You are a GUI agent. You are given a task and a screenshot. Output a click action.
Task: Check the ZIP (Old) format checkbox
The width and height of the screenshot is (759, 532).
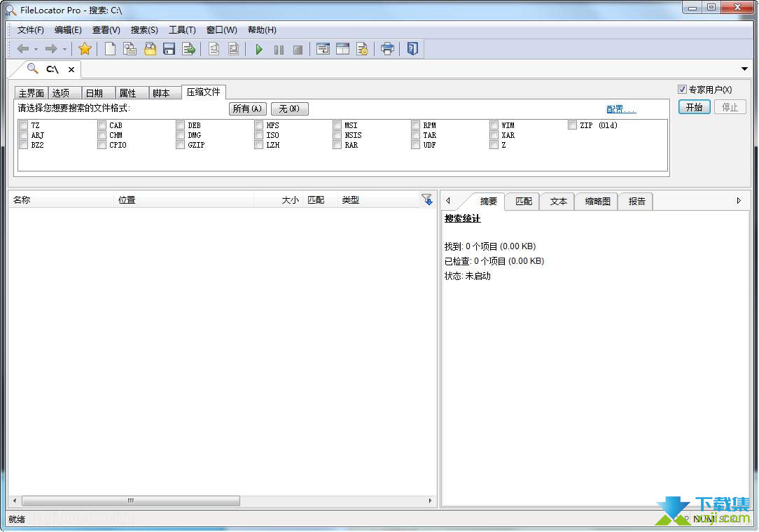[x=572, y=125]
